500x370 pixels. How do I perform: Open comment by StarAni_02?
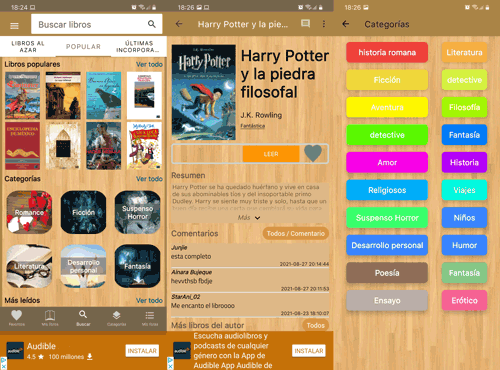click(x=250, y=305)
